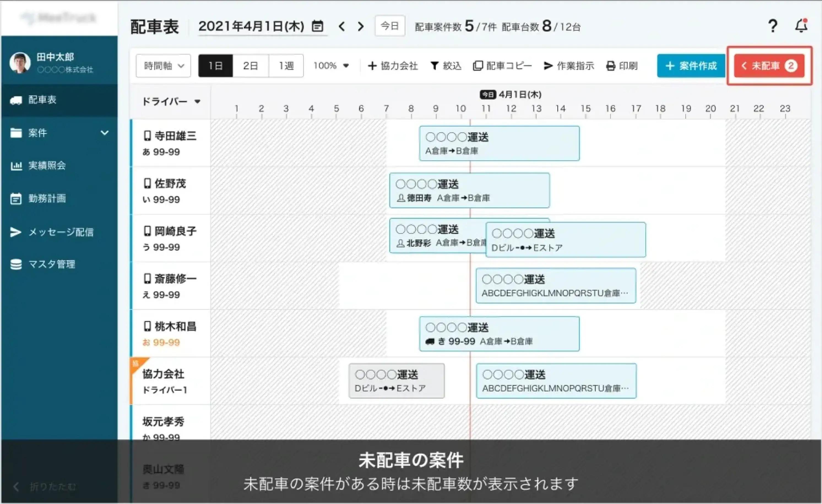Select driver row 桃木和昌
Viewport: 822px width, 504px height.
pos(170,334)
